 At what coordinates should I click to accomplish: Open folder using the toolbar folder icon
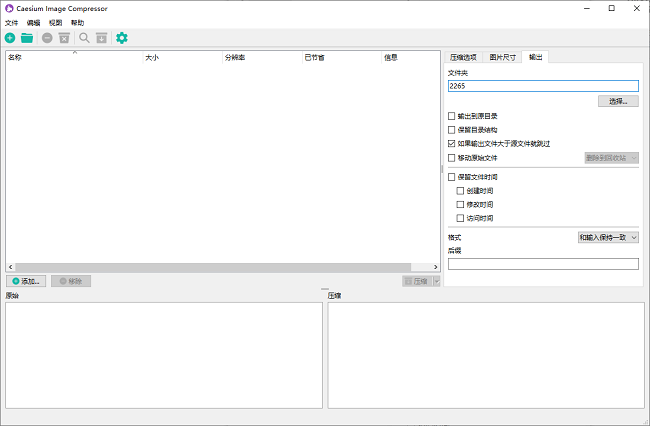27,38
